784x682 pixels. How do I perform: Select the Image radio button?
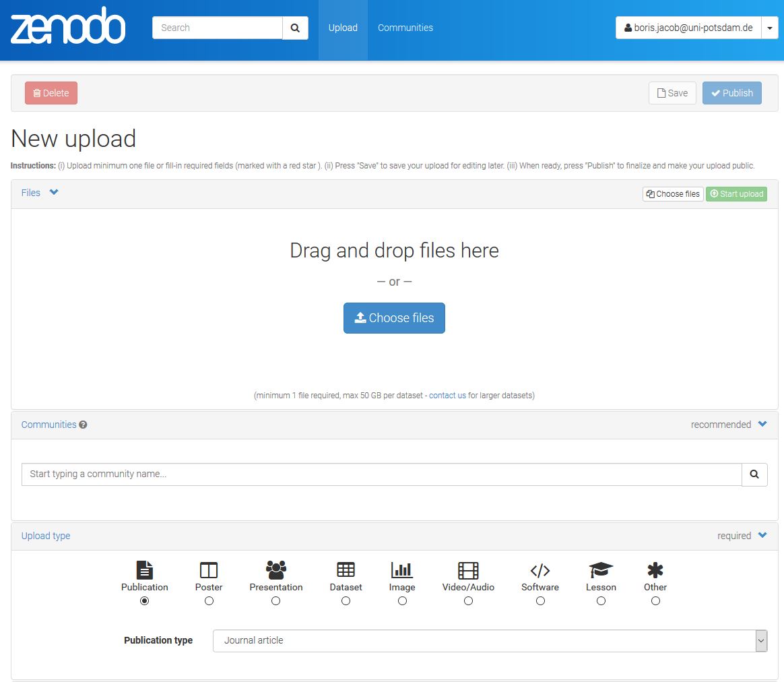pos(402,600)
